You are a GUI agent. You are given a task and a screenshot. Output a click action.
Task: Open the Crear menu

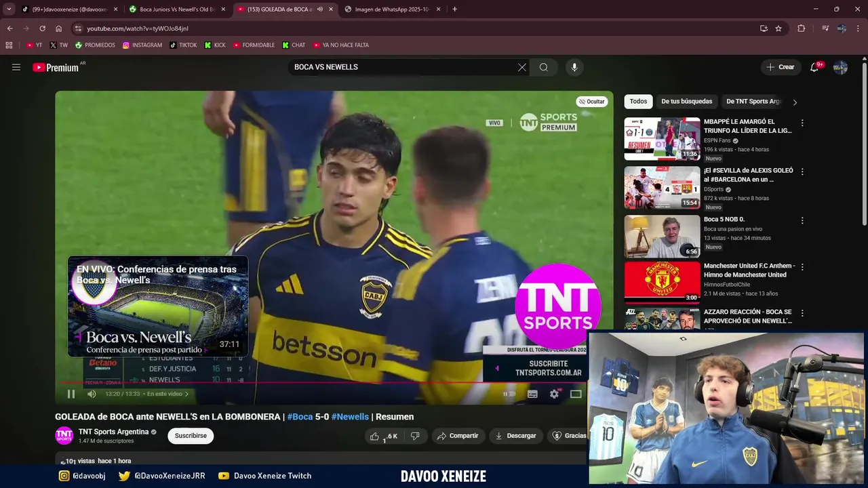click(781, 67)
